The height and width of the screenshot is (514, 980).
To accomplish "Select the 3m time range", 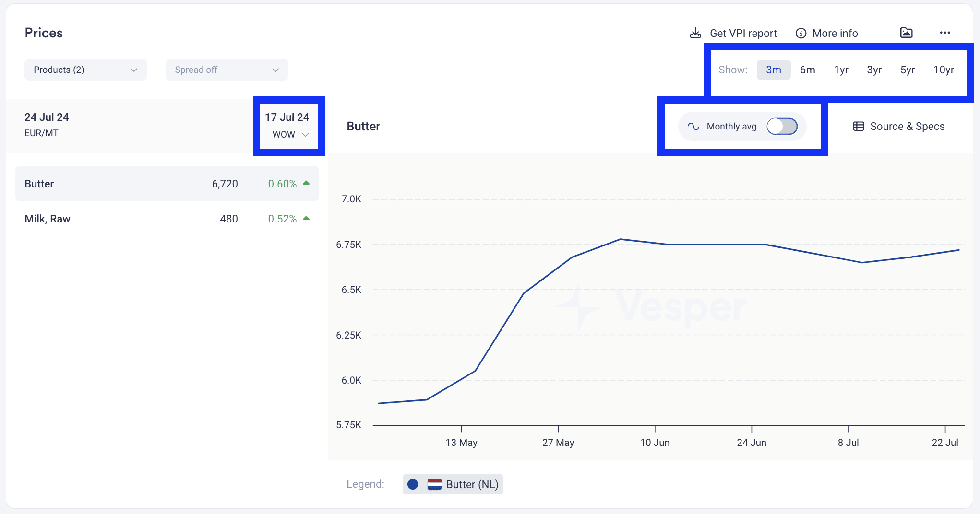I will [x=774, y=70].
